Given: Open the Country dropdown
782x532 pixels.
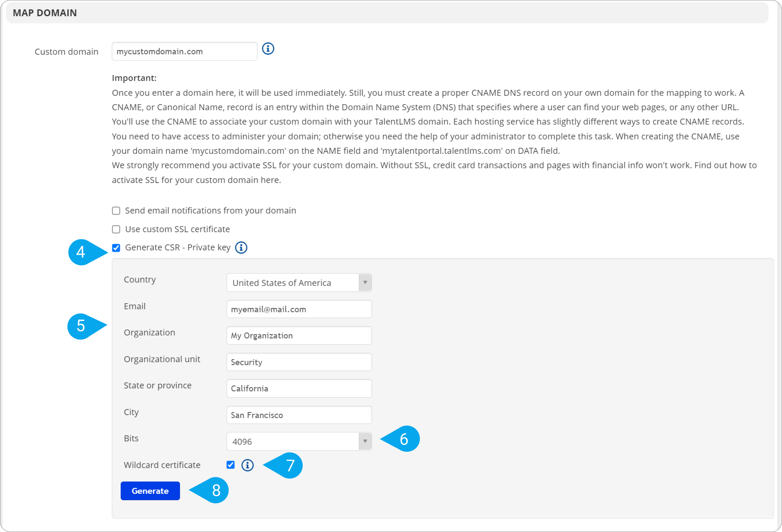Looking at the screenshot, I should coord(299,282).
